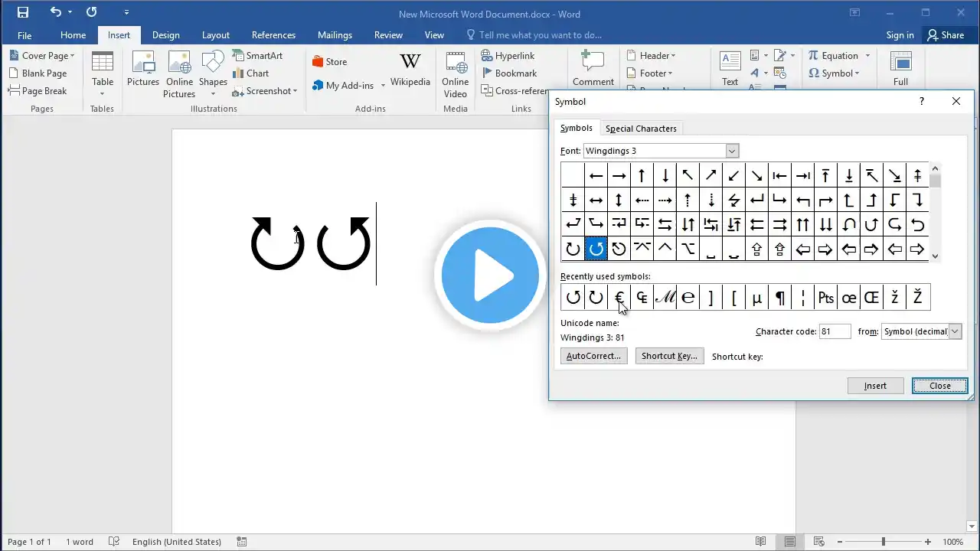Screen dimensions: 980x551
Task: Click the Help question mark in Symbol dialog
Action: pos(922,101)
